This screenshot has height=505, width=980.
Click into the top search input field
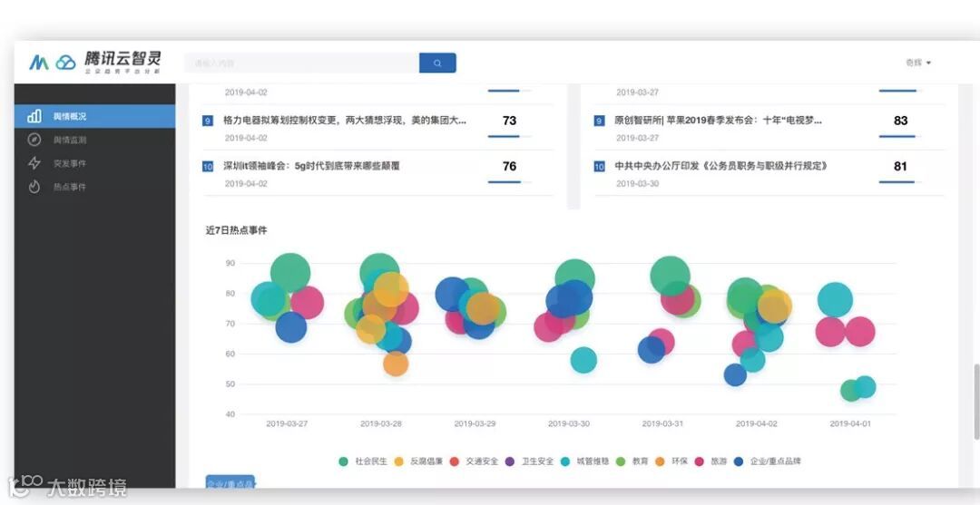tap(302, 63)
